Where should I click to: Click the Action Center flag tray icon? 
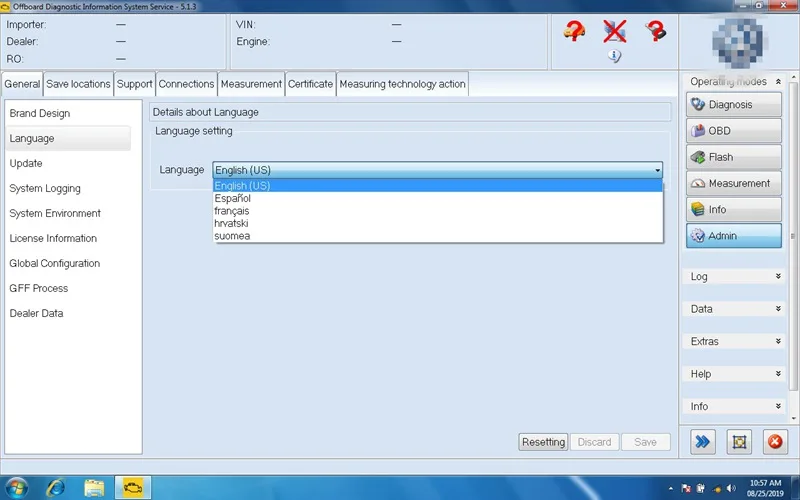click(686, 488)
